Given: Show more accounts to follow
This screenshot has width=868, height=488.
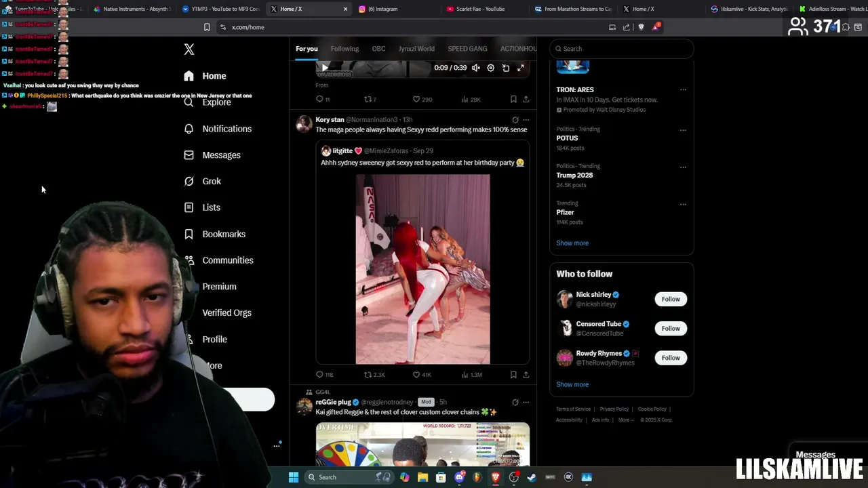Looking at the screenshot, I should (x=572, y=384).
